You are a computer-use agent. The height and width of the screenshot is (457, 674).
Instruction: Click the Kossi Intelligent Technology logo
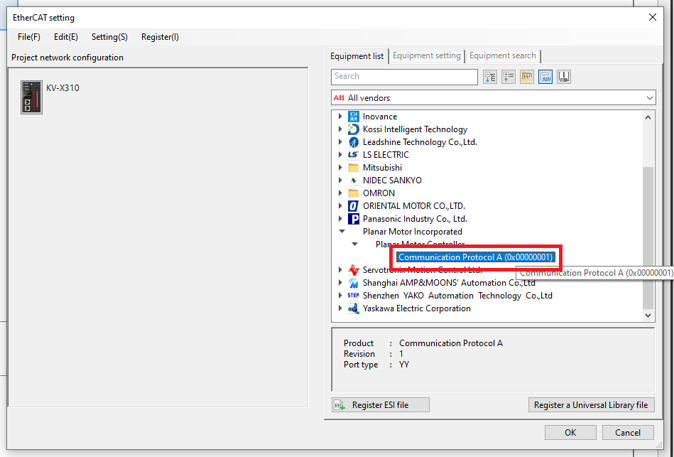(x=353, y=129)
